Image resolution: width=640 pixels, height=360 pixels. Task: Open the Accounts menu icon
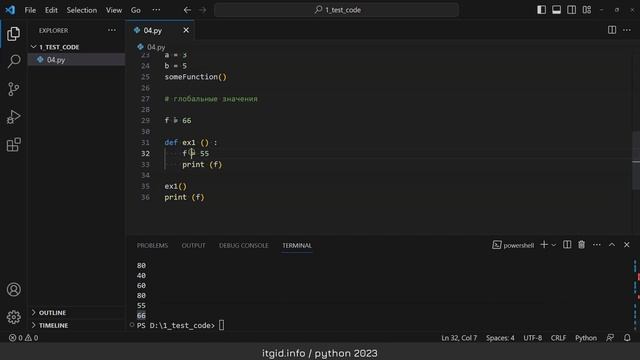coord(13,289)
